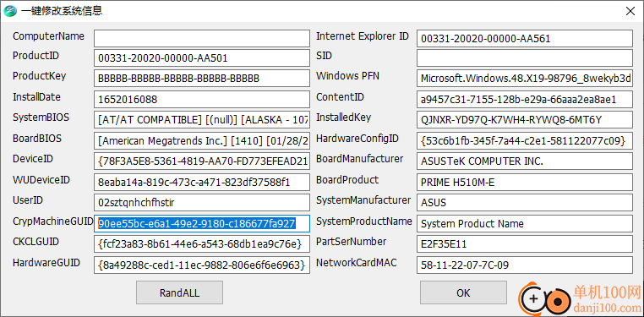This screenshot has height=317, width=644.
Task: Edit the SystemProductName field
Action: pyautogui.click(x=525, y=223)
